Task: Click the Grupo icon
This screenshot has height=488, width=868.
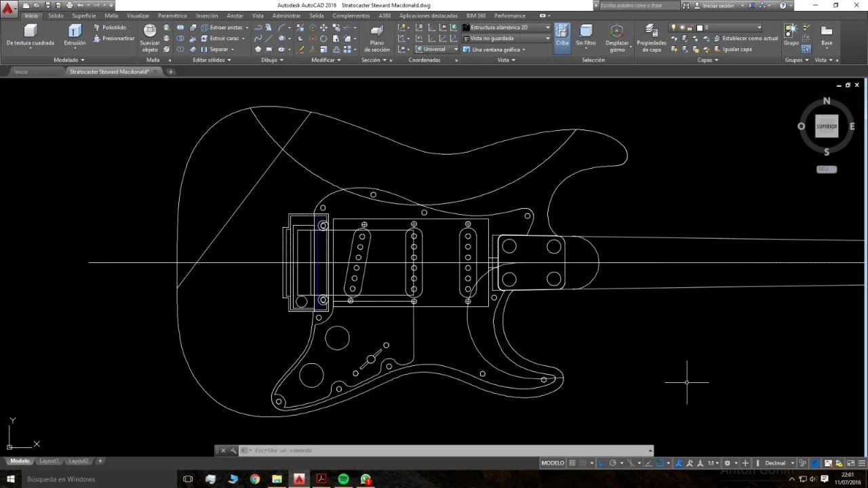Action: tap(791, 35)
